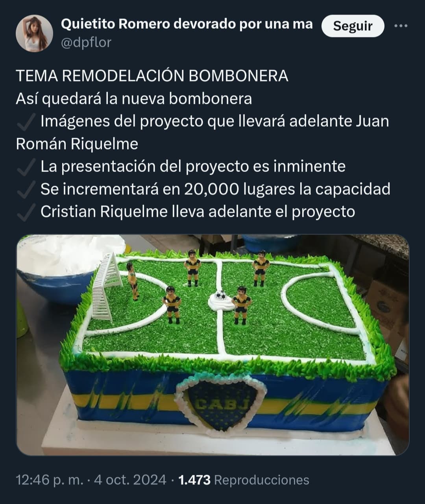Click the white goal on the cake image
The width and height of the screenshot is (425, 504).
[106, 286]
